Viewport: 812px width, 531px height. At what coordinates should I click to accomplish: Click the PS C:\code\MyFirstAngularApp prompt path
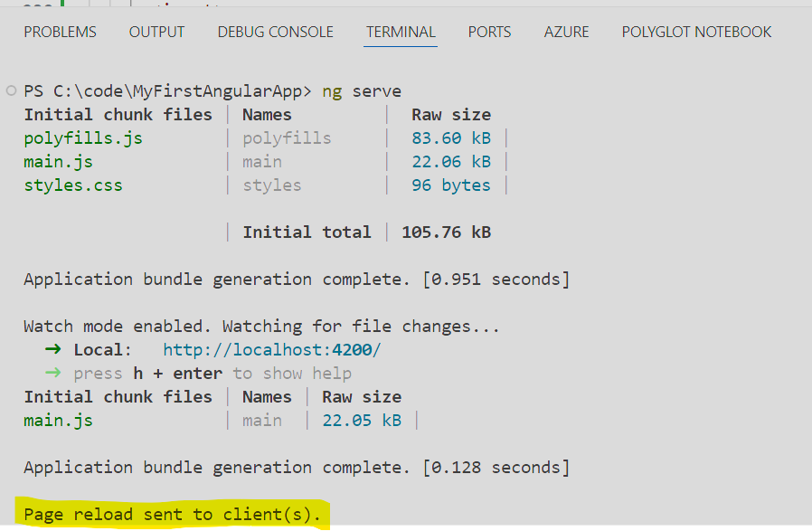click(167, 91)
